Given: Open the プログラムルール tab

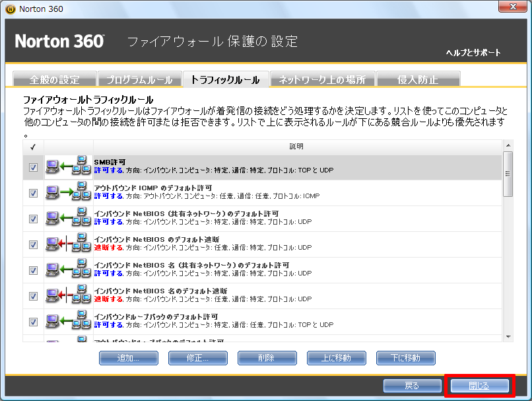Looking at the screenshot, I should pos(139,80).
